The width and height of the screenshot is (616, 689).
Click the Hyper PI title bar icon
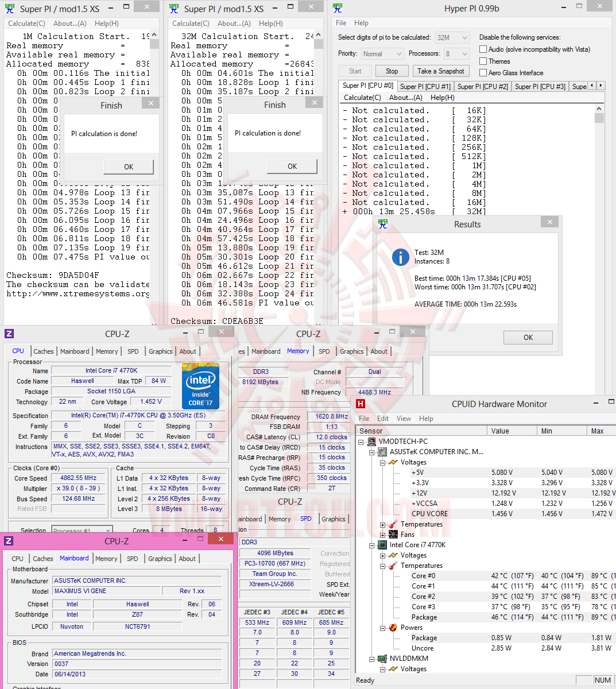pyautogui.click(x=338, y=8)
